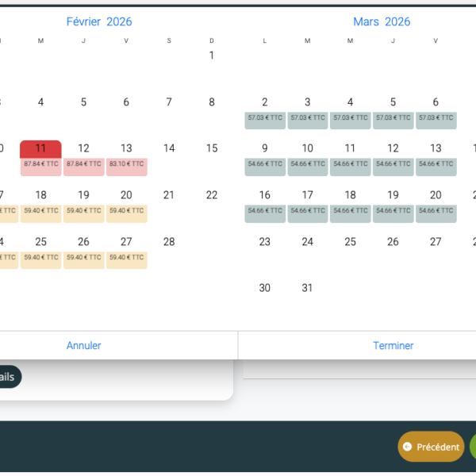Choose March 25 in the calendar
Screen dimensions: 476x476
350,242
